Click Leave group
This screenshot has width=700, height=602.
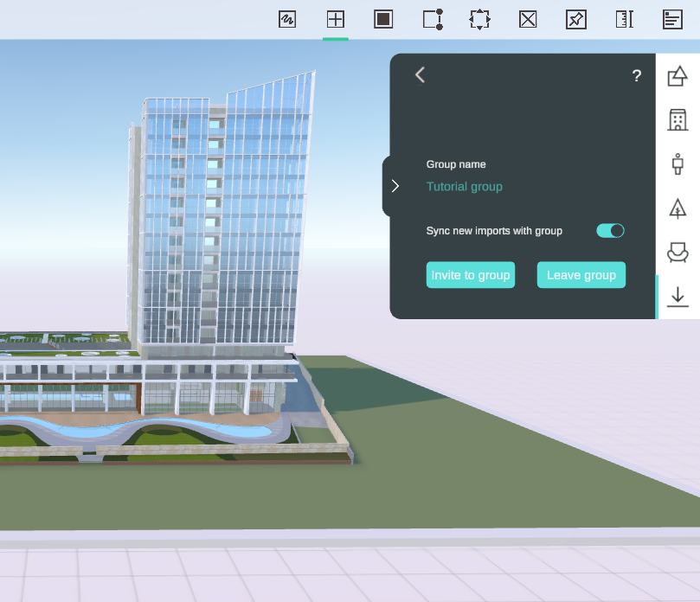(581, 274)
